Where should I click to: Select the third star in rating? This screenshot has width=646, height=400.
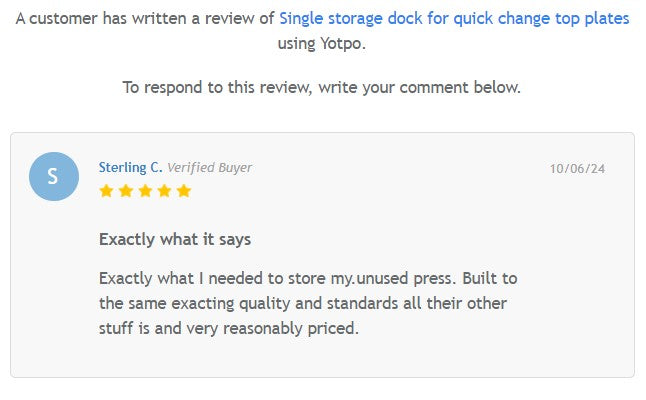pyautogui.click(x=145, y=191)
